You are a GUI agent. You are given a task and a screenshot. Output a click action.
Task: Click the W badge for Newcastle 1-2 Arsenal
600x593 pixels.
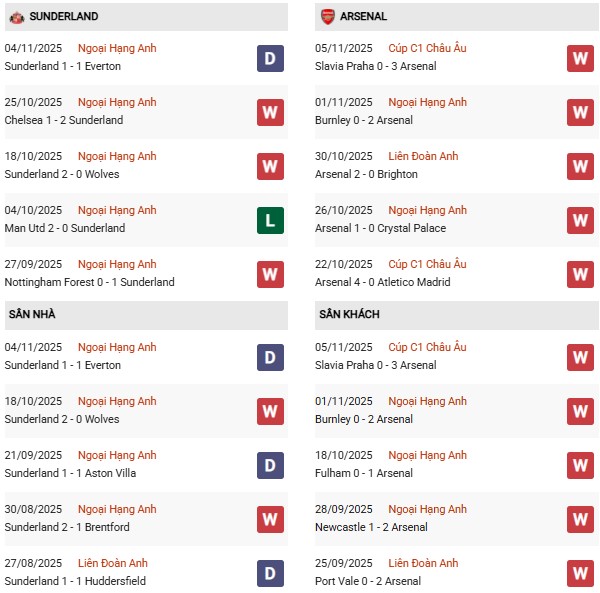[x=580, y=519]
